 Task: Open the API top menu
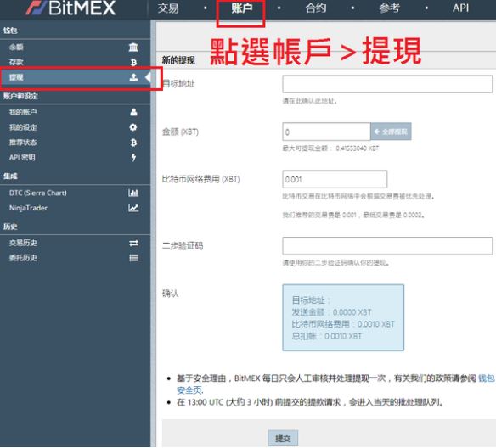pos(460,8)
